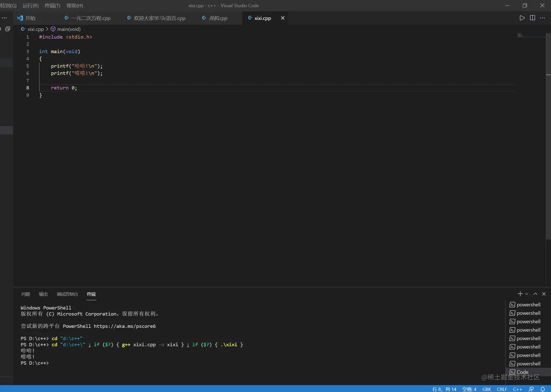Open the 终端(T) menu
551x392 pixels.
pos(52,5)
